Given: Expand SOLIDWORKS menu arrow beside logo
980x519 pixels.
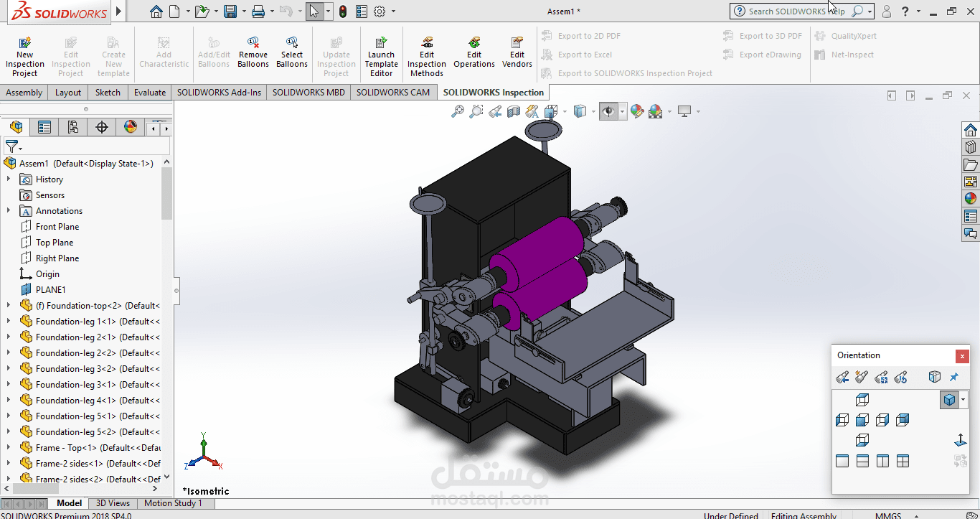Looking at the screenshot, I should point(118,11).
